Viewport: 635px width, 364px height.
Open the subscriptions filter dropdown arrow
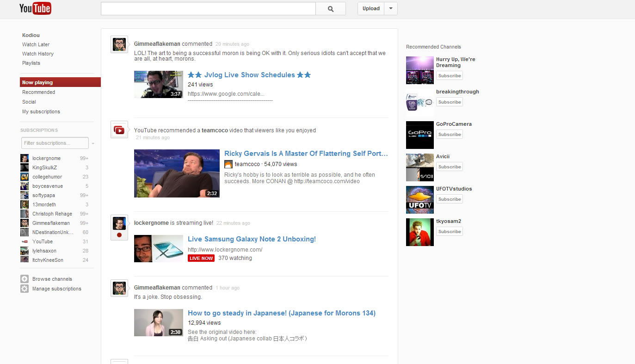tap(93, 143)
